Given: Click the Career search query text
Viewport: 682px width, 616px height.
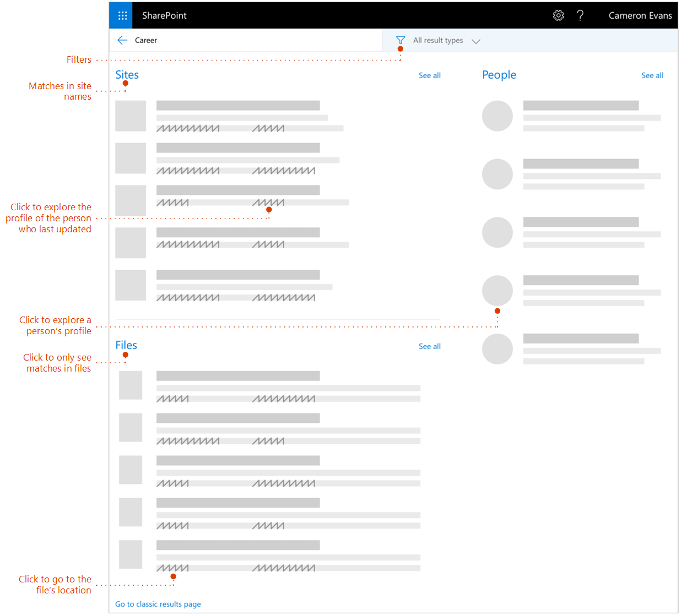Looking at the screenshot, I should pos(146,40).
